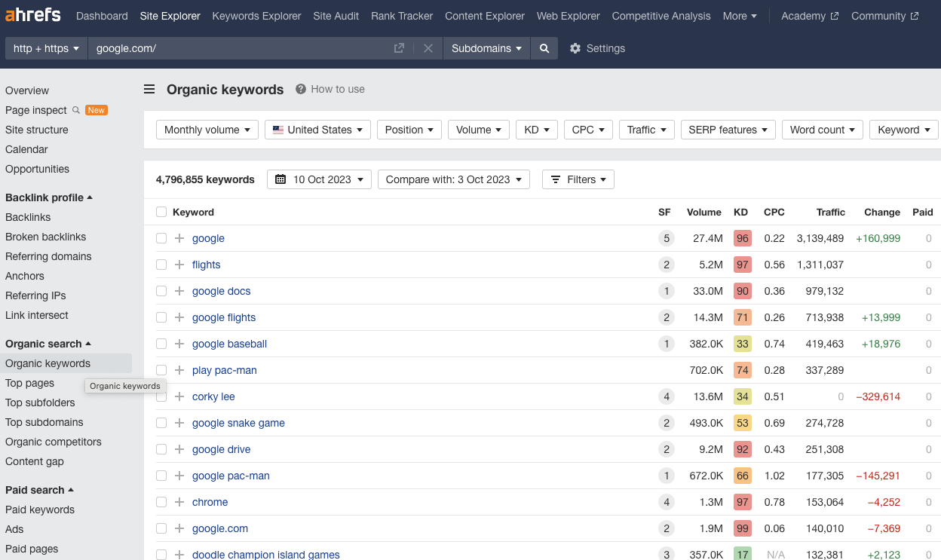Click the green KD 17 badge
This screenshot has width=941, height=560.
click(x=743, y=555)
